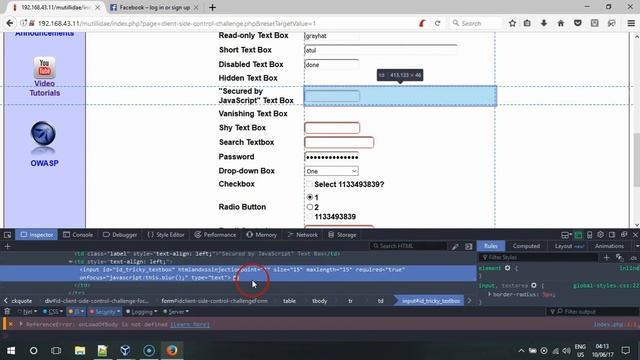640x360 pixels.
Task: Show hidden system tray icons chevron
Action: click(521, 351)
